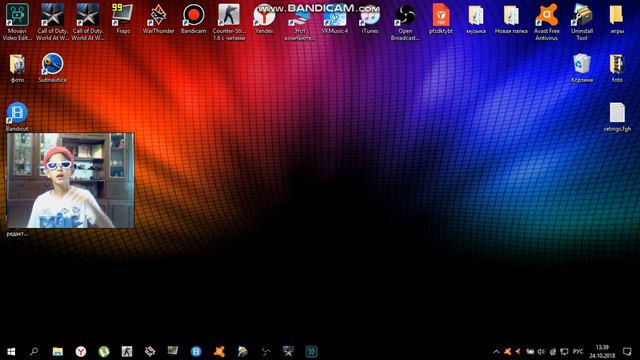Open the blue B taskbar app
640x360 pixels.
(196, 351)
